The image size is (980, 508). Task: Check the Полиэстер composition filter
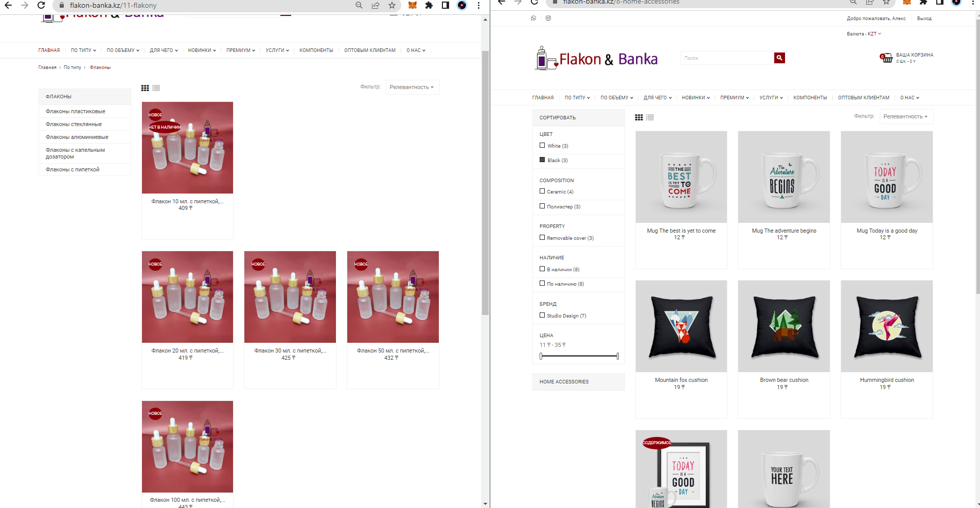pyautogui.click(x=542, y=206)
